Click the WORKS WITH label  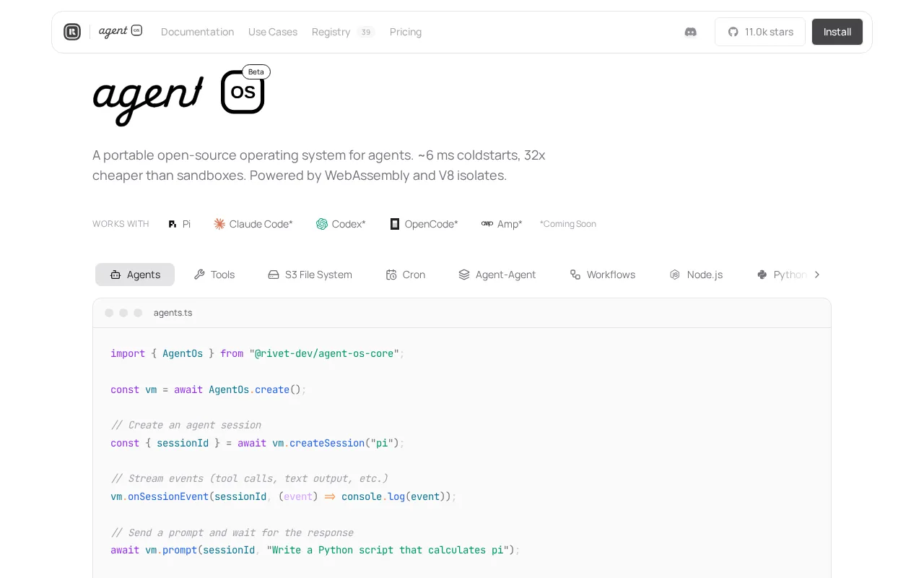tap(121, 224)
